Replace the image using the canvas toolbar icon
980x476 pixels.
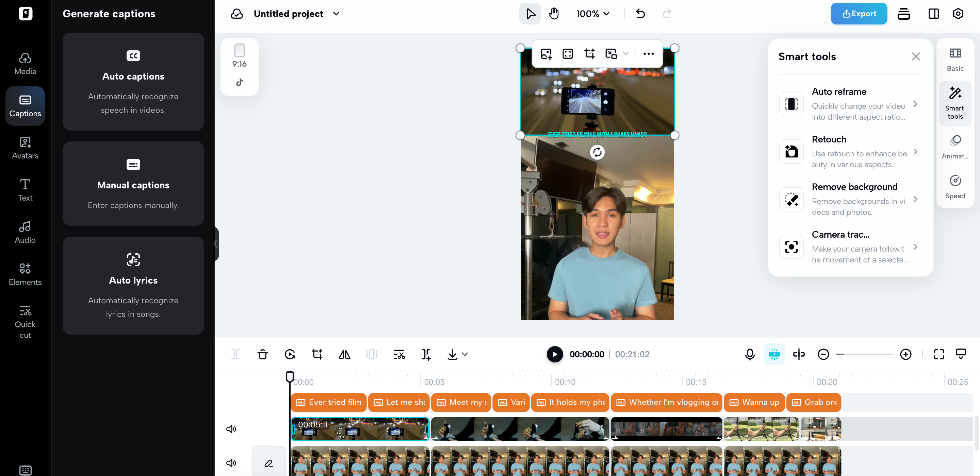pos(546,54)
